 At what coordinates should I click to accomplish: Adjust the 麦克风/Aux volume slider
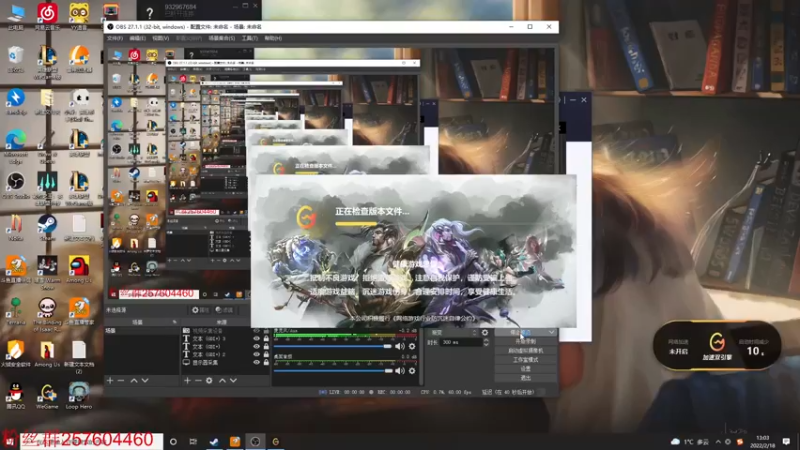[333, 346]
